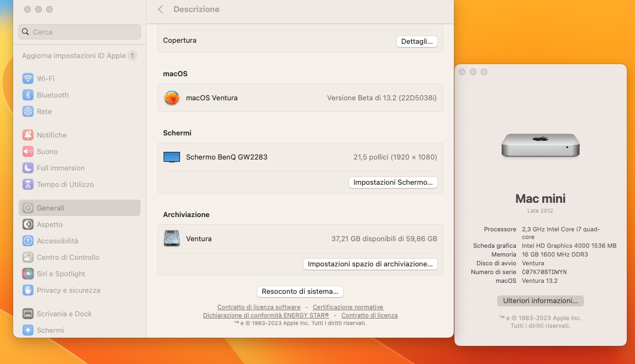The image size is (635, 364).
Task: Open Certificazione normative link
Action: click(x=348, y=307)
